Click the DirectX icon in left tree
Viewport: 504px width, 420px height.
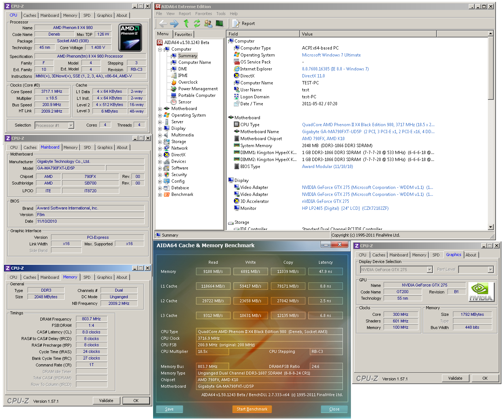coord(167,155)
